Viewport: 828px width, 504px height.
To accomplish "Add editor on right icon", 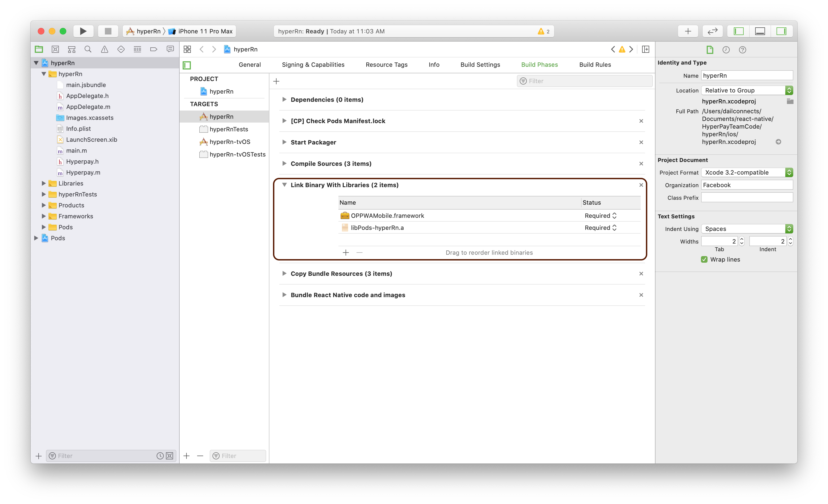I will pyautogui.click(x=646, y=49).
